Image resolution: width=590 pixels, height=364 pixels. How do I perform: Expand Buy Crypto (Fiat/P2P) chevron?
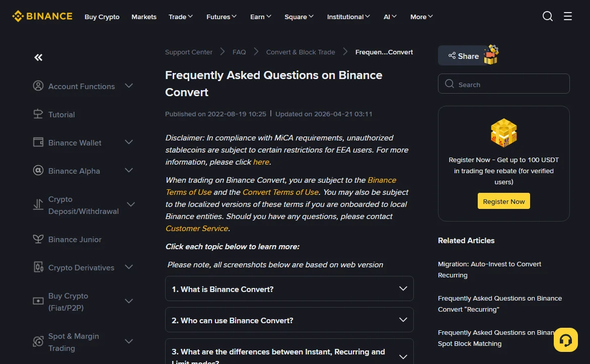pyautogui.click(x=129, y=301)
